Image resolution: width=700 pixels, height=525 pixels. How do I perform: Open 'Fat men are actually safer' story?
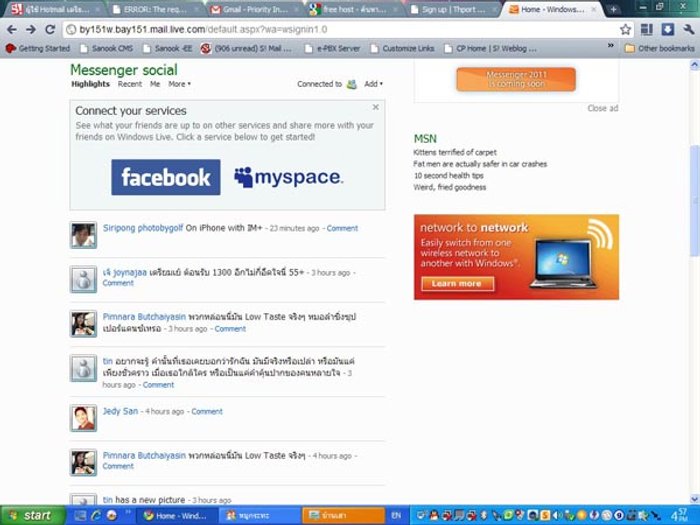coord(480,164)
